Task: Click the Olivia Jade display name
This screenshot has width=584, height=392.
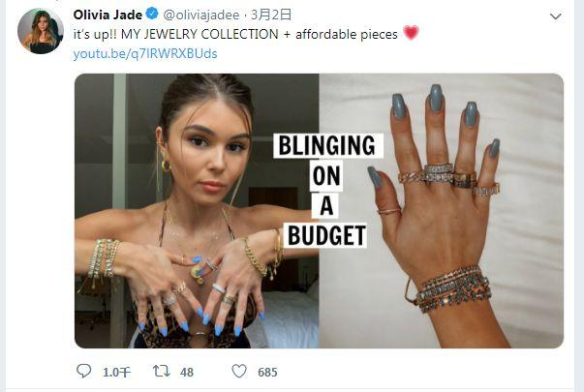Action: pos(108,15)
